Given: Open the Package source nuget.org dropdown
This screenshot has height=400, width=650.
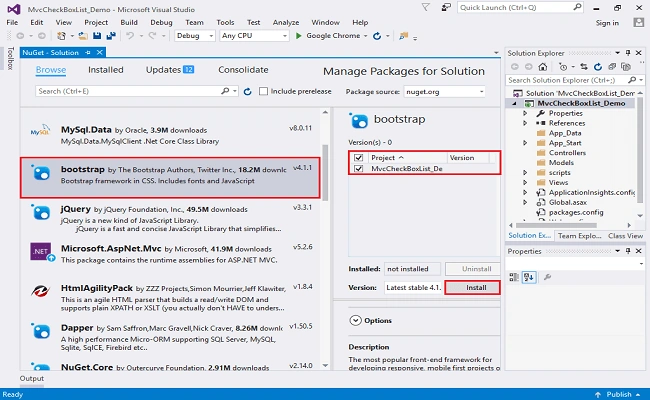Looking at the screenshot, I should [x=444, y=92].
